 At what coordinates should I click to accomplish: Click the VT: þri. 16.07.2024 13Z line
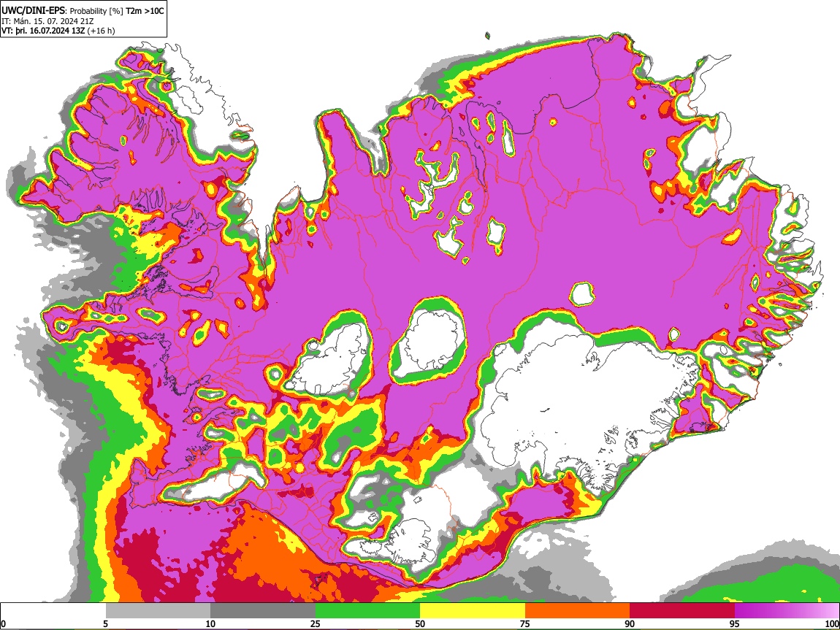pos(58,31)
